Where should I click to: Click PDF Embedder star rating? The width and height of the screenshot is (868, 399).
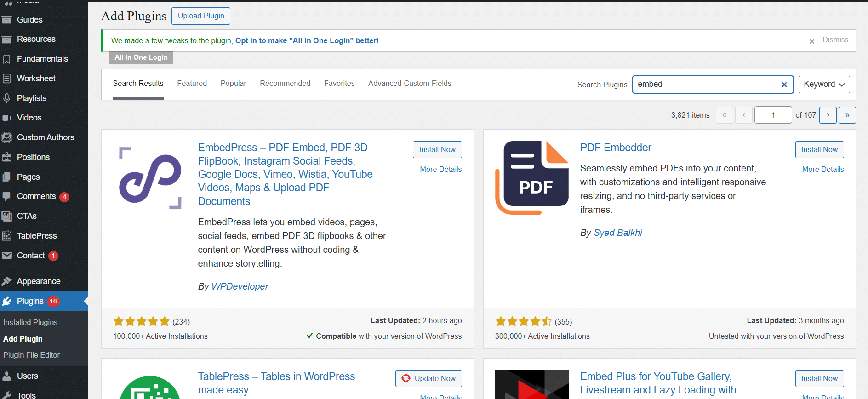pos(523,321)
